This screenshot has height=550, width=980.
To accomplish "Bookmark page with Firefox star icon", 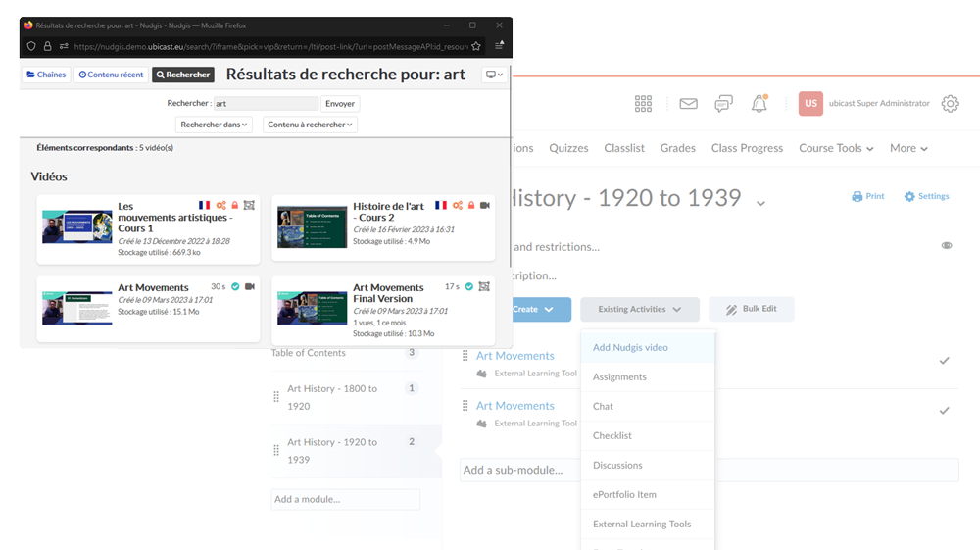I will [476, 46].
